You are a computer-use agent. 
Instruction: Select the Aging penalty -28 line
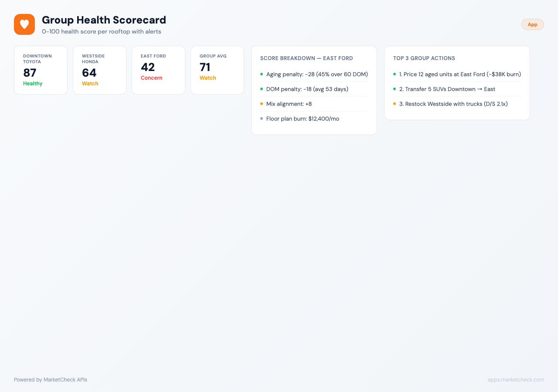[314, 74]
